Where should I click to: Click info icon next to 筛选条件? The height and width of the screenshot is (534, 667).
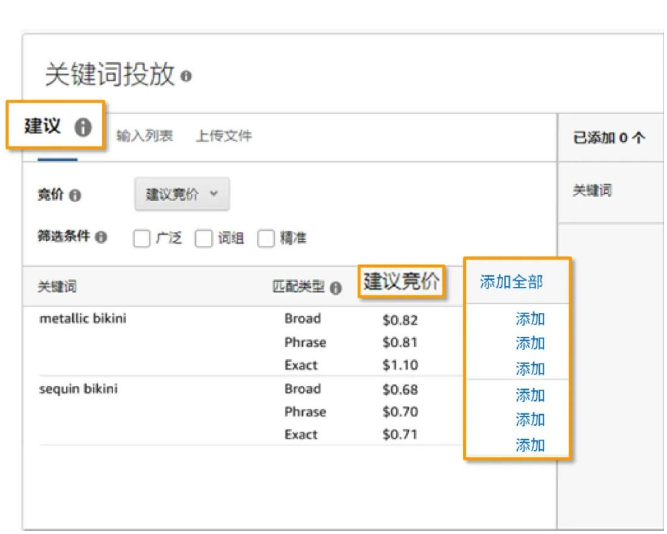101,238
